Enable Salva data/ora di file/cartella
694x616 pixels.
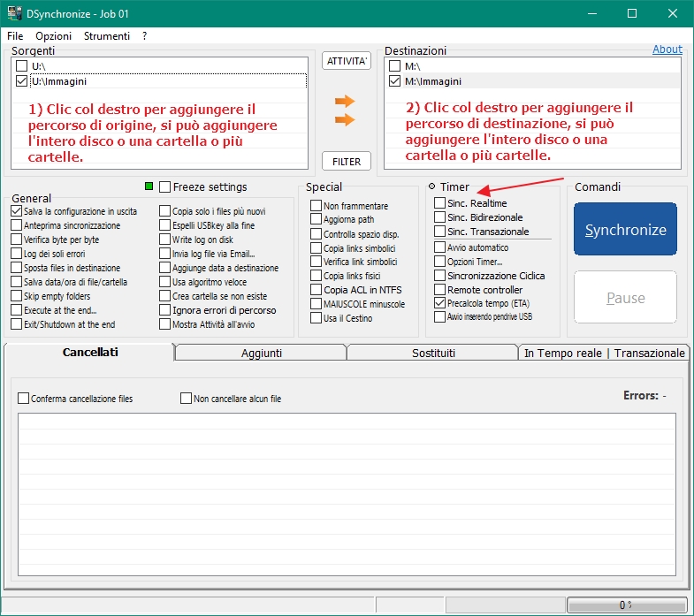coord(17,282)
